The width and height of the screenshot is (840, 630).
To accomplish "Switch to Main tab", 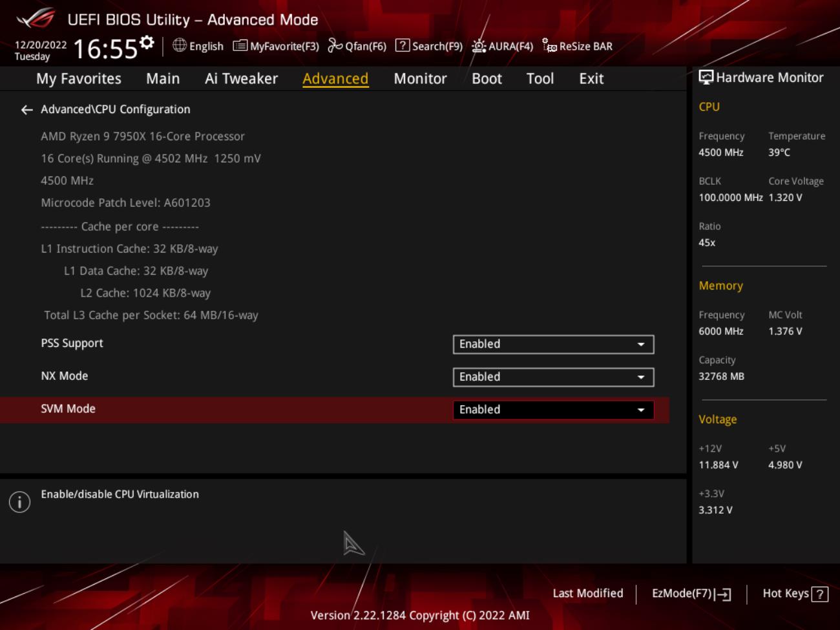I will 163,79.
